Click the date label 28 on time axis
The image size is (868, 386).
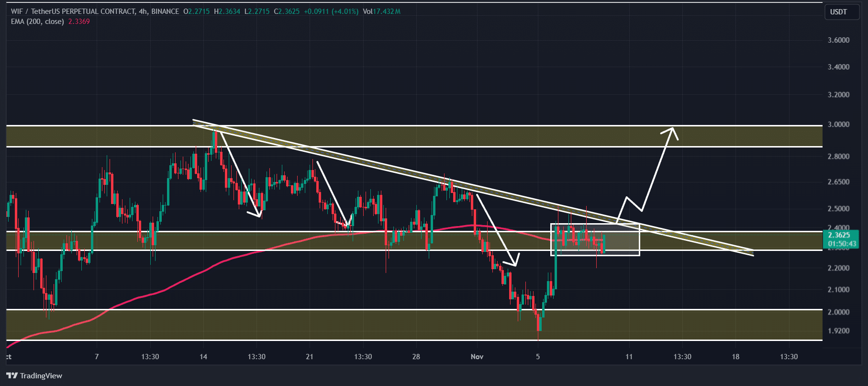[416, 357]
